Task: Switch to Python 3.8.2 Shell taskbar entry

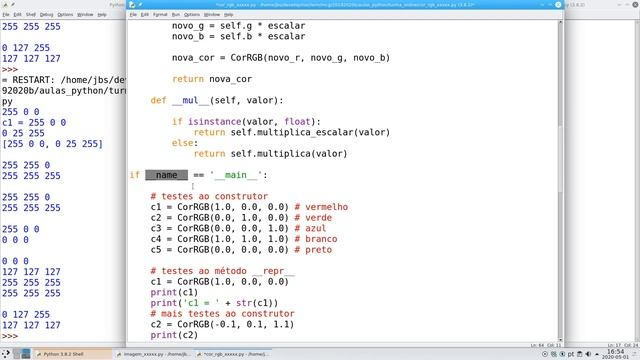Action: pos(73,354)
